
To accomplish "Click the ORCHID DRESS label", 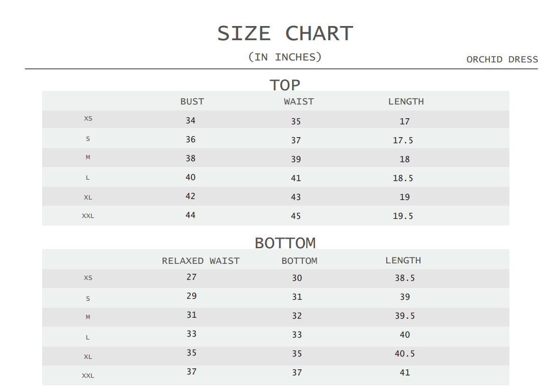I will 502,60.
